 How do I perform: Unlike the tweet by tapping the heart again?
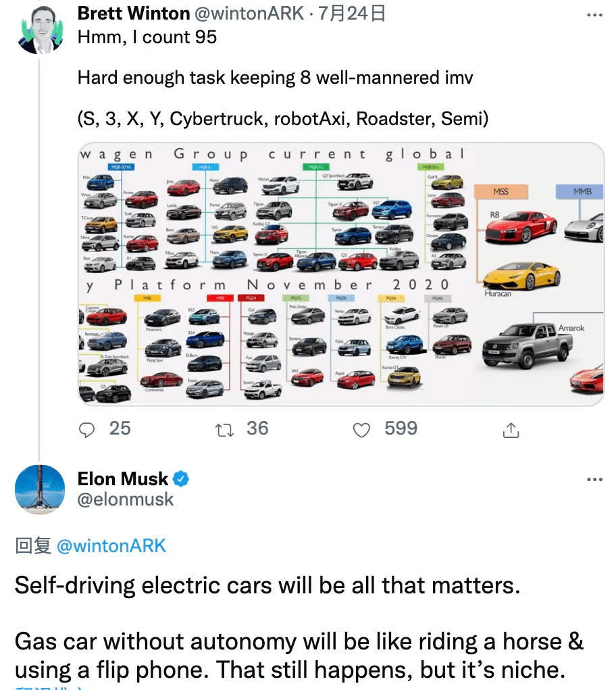tap(361, 428)
